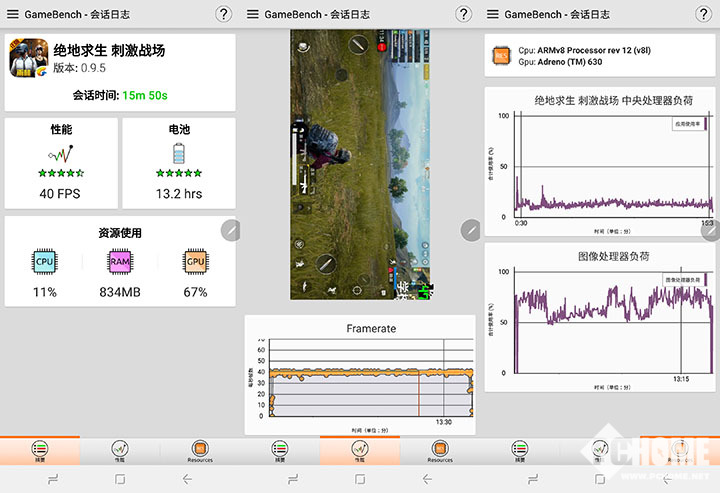Tap the CPU usage chip icon showing 11%

(44, 262)
